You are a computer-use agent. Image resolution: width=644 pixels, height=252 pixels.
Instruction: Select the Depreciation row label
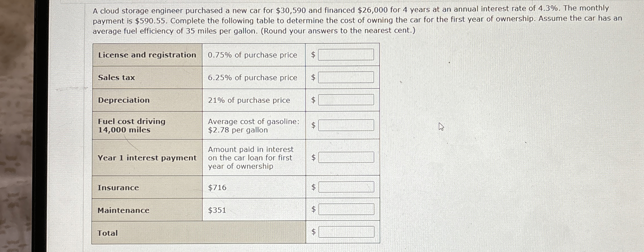(123, 100)
